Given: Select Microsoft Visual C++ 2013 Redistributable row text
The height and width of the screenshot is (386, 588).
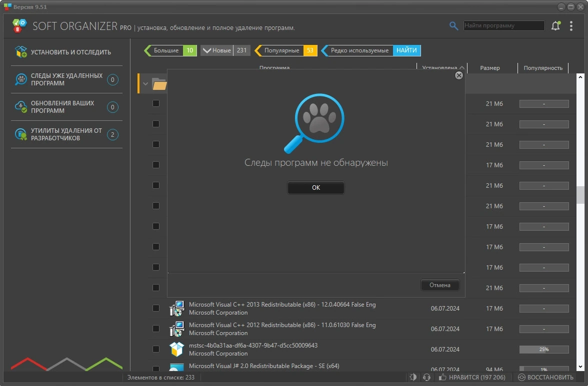Looking at the screenshot, I should click(x=282, y=305).
